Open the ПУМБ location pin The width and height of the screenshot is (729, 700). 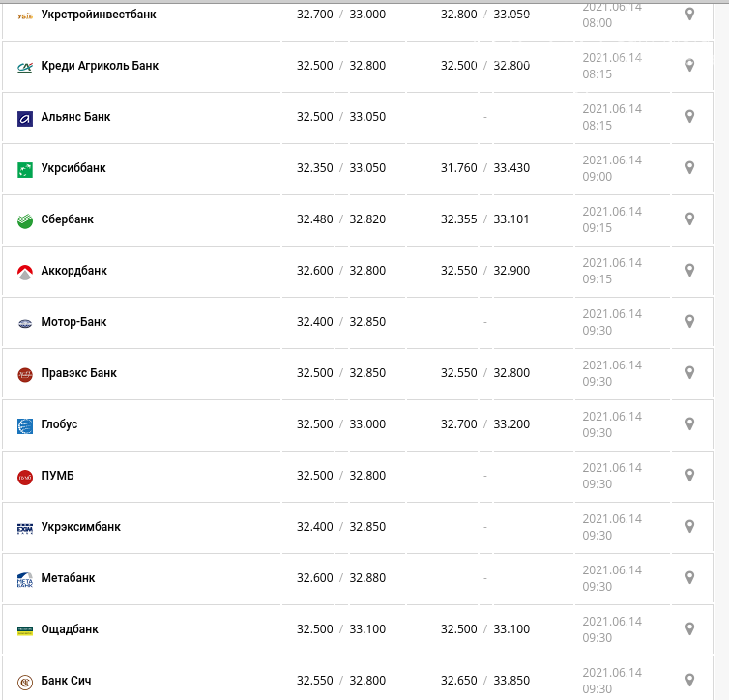pos(689,476)
